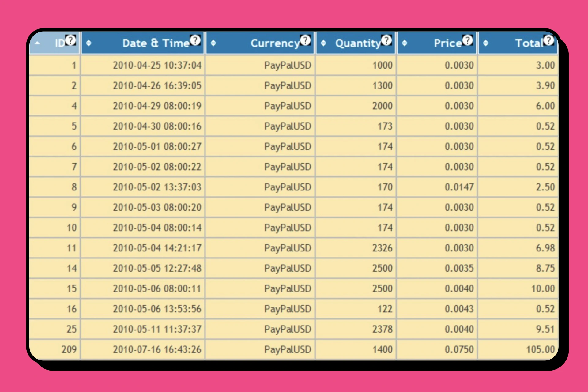Toggle sort arrows in Price header
Screen dimensions: 588x392
405,43
